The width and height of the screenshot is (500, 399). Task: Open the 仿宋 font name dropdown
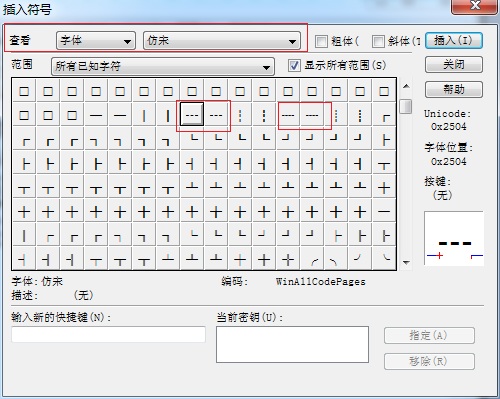click(x=222, y=41)
